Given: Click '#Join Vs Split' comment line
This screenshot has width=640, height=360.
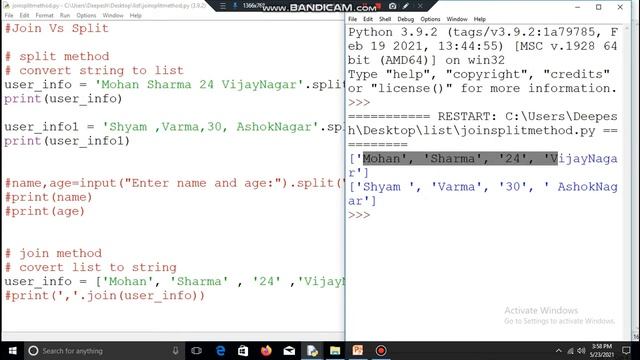Looking at the screenshot, I should [57, 29].
